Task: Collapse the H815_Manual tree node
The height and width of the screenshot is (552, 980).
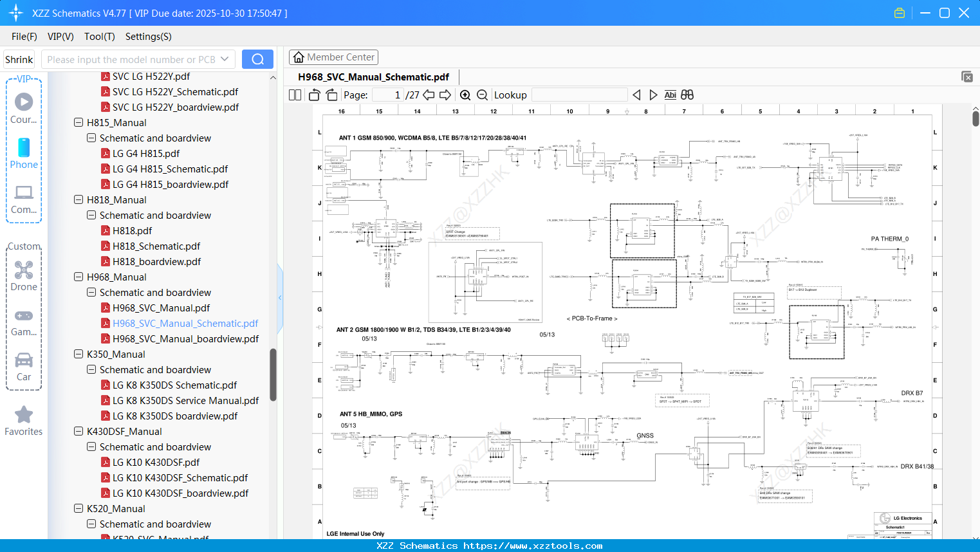Action: (x=78, y=122)
